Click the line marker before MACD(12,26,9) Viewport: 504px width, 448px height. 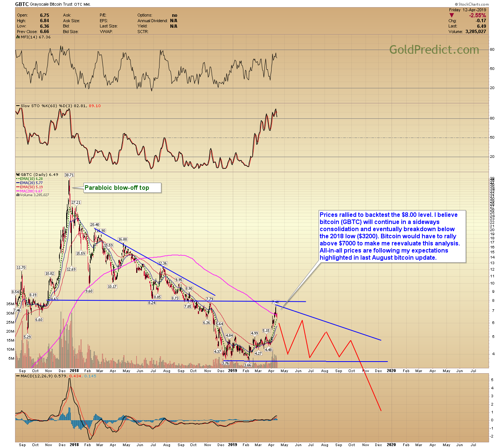pyautogui.click(x=17, y=376)
